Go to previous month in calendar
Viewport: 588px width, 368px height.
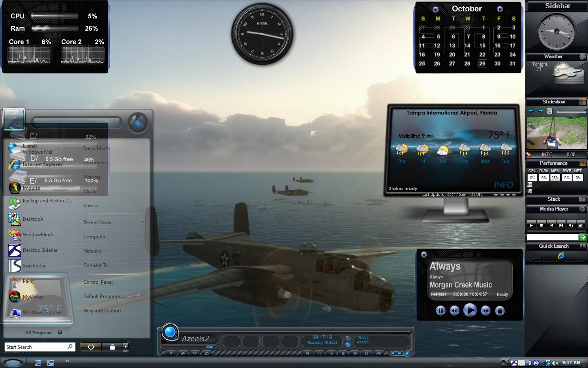pos(435,9)
